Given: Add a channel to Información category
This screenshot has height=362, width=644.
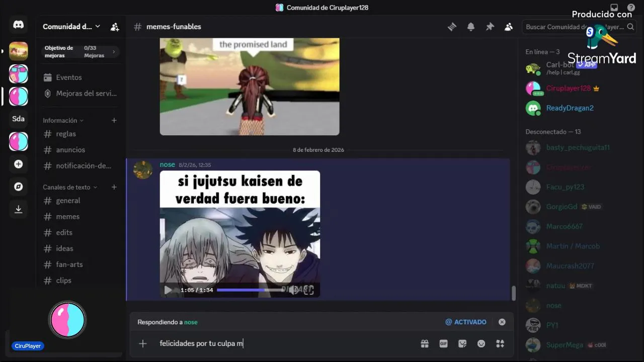Looking at the screenshot, I should (x=114, y=120).
